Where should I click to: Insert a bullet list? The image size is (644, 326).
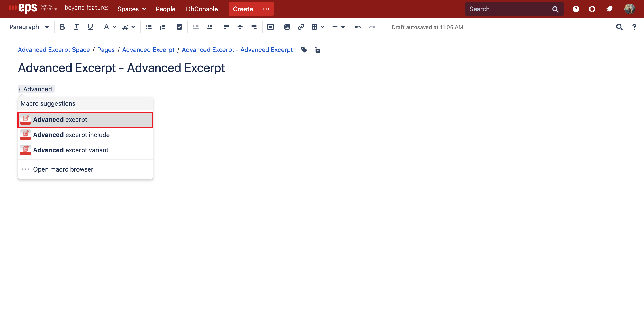pyautogui.click(x=149, y=27)
